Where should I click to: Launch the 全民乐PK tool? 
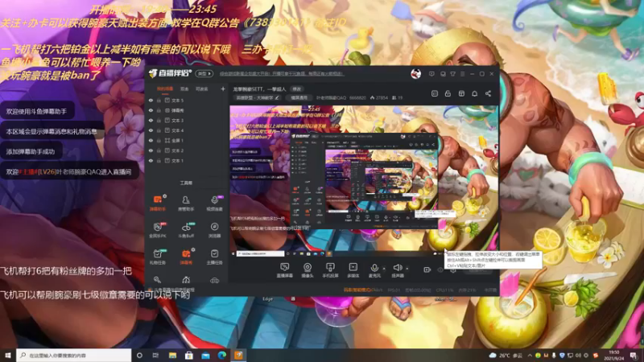click(x=157, y=230)
